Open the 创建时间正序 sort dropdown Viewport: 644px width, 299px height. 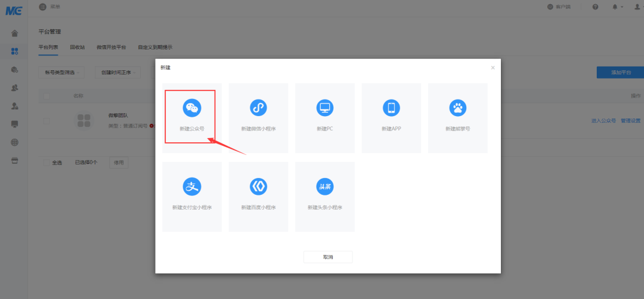(x=117, y=73)
